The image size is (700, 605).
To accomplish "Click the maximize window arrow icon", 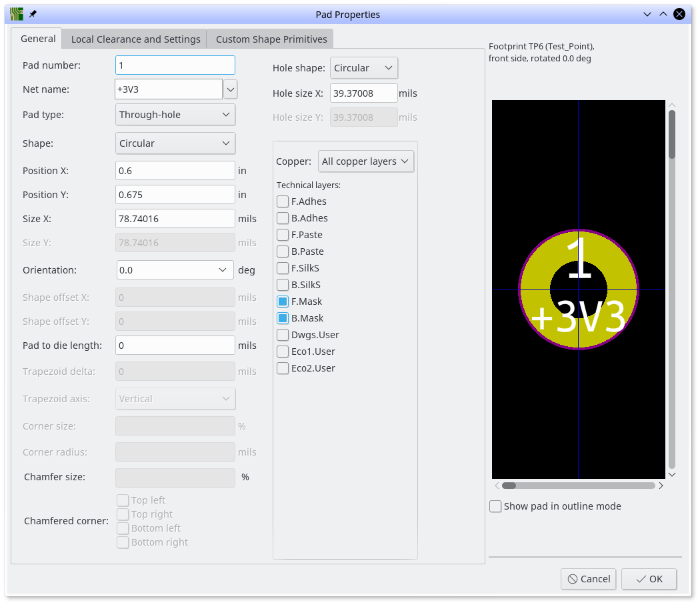I will pyautogui.click(x=663, y=14).
